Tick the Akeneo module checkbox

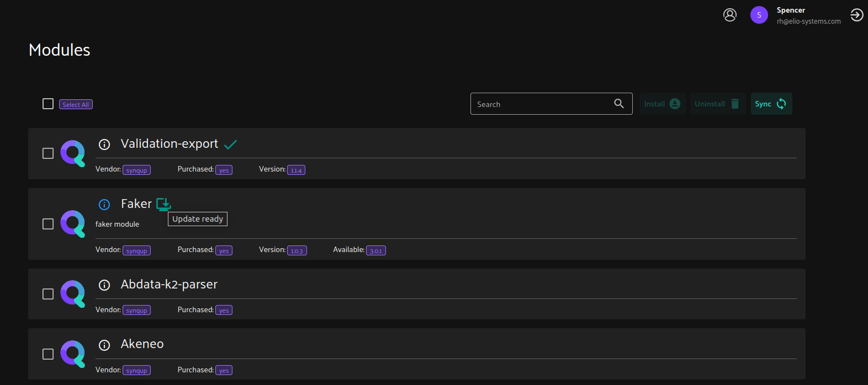[x=48, y=354]
